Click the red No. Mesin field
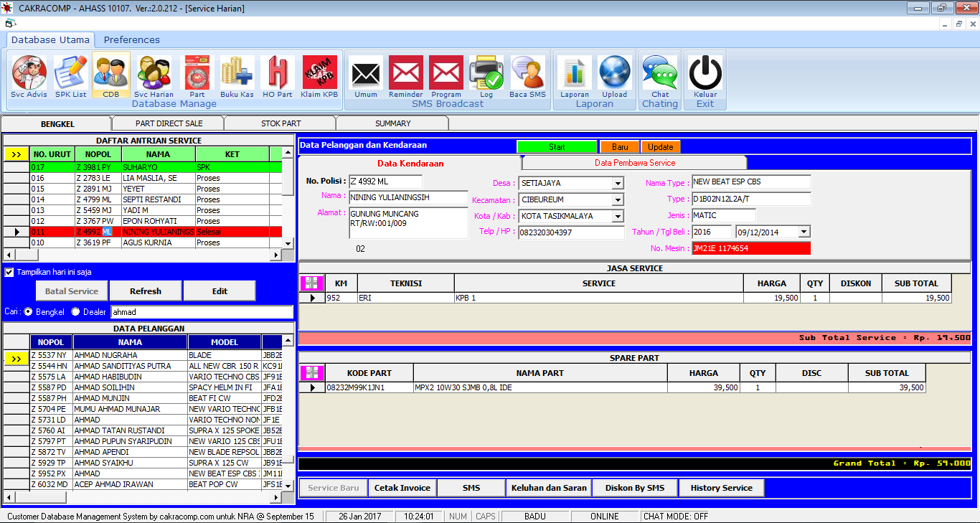 750,248
